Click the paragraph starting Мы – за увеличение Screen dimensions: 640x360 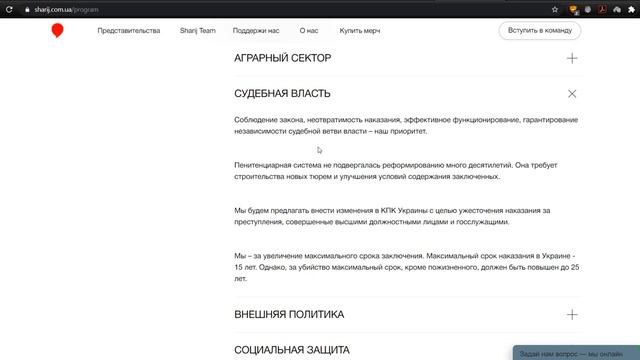[407, 267]
